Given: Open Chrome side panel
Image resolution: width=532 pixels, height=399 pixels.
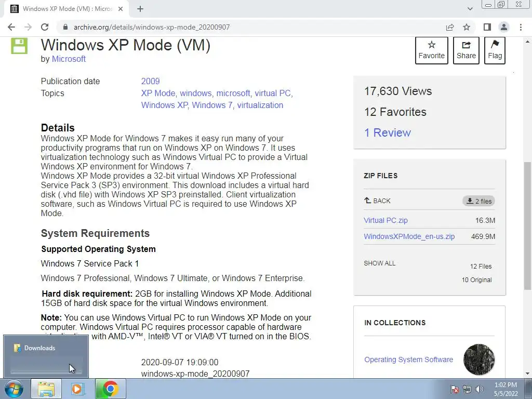Looking at the screenshot, I should pyautogui.click(x=487, y=27).
